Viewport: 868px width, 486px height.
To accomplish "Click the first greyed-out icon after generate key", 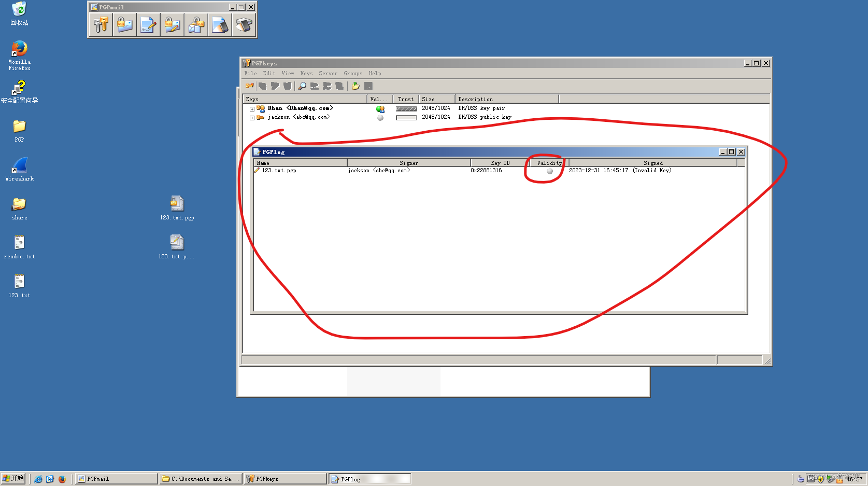I will click(x=263, y=86).
